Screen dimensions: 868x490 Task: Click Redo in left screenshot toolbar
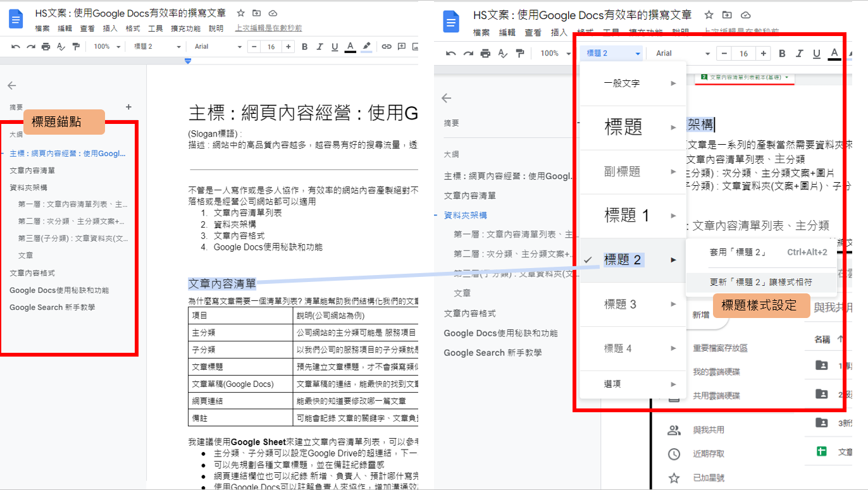[30, 47]
